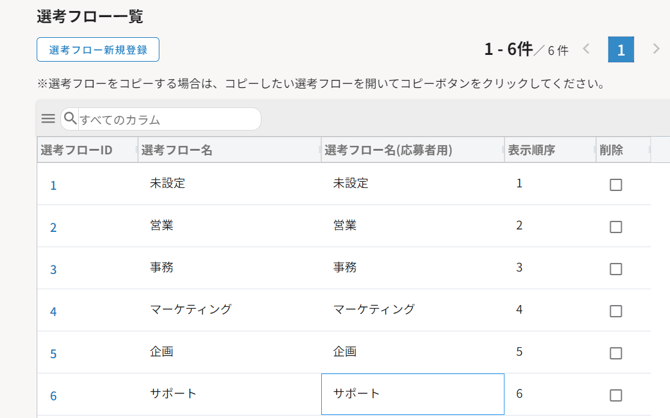Open the grid hamburger menu icon
670x418 pixels.
click(48, 119)
